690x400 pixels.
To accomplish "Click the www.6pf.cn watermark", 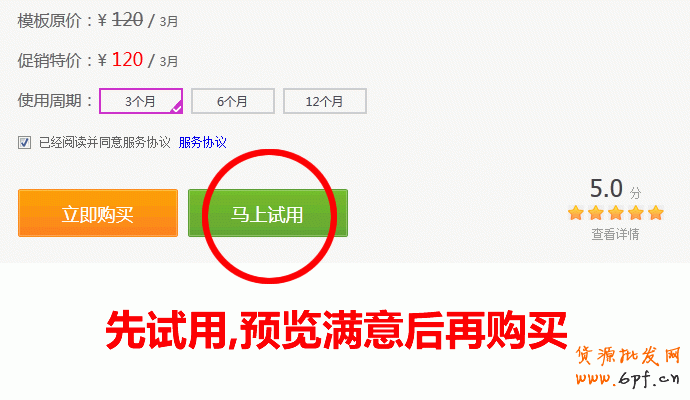I will coord(628,378).
